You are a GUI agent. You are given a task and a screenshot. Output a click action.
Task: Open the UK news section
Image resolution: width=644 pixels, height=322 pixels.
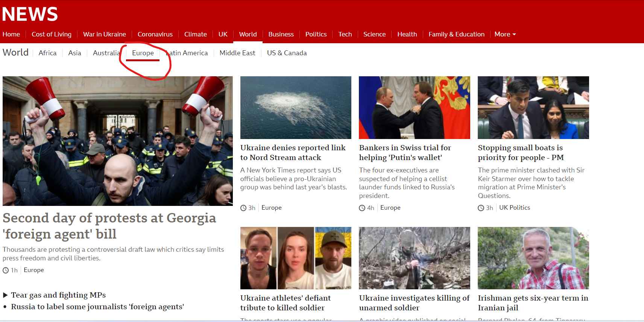point(223,34)
